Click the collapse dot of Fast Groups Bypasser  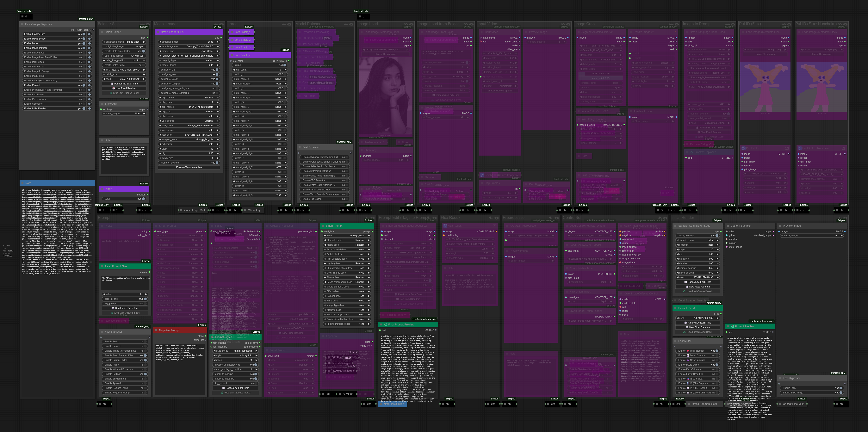(22, 24)
